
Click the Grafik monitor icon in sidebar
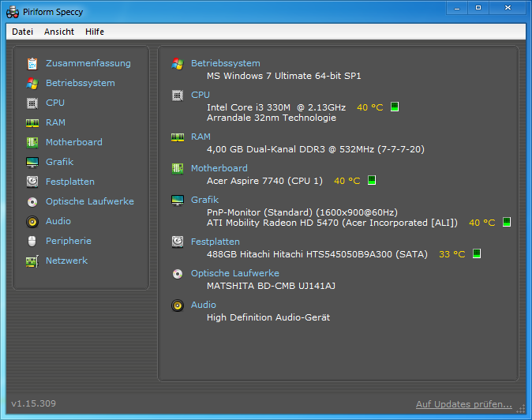tap(32, 162)
